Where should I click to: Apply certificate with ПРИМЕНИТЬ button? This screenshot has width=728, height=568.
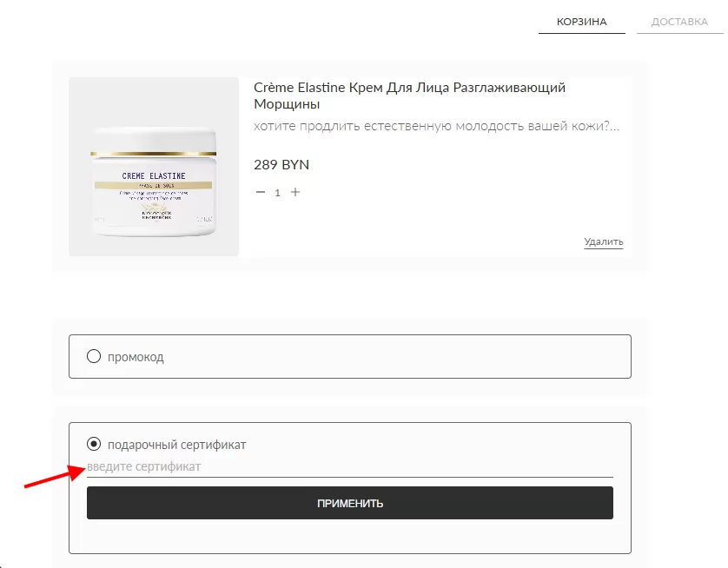(350, 503)
